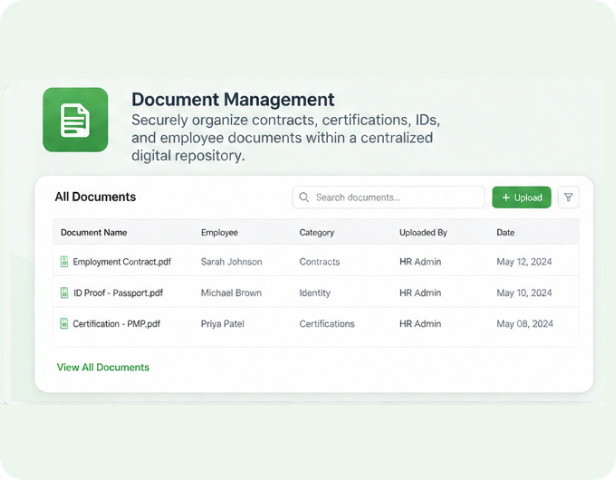
Task: Sort by Date column header
Action: tap(506, 233)
